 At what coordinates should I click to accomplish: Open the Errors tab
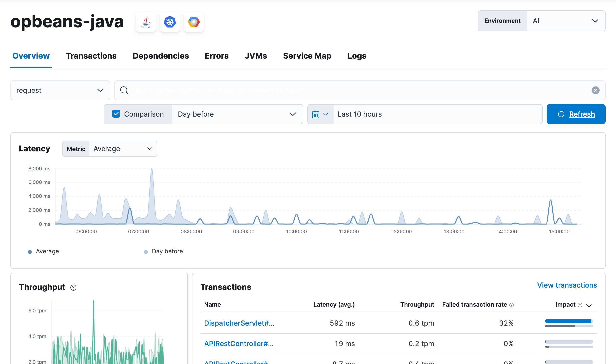click(217, 56)
